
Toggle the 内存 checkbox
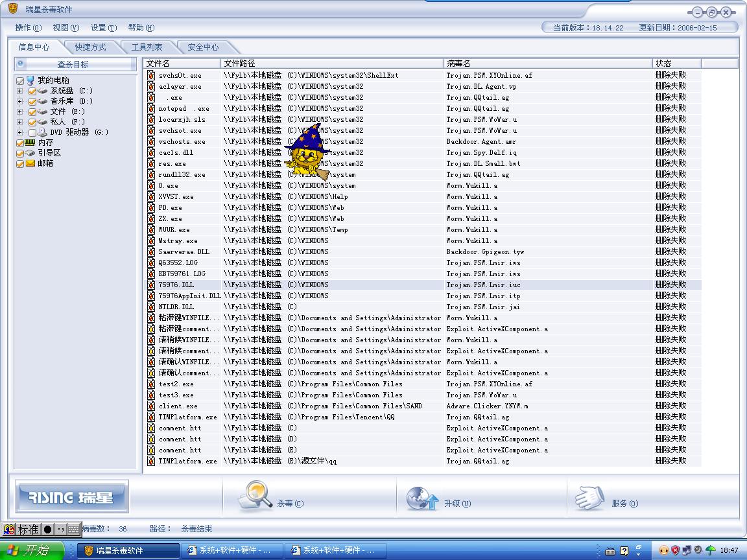[x=20, y=143]
